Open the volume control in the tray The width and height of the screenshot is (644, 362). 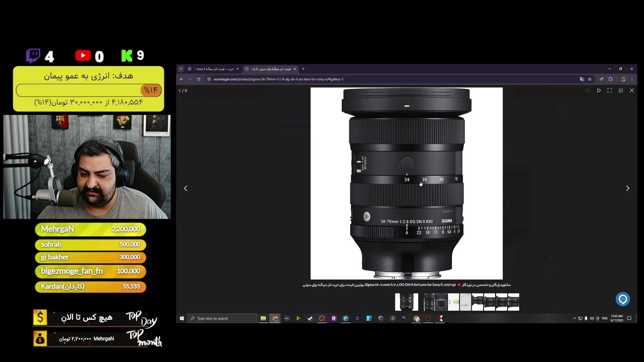pyautogui.click(x=592, y=318)
